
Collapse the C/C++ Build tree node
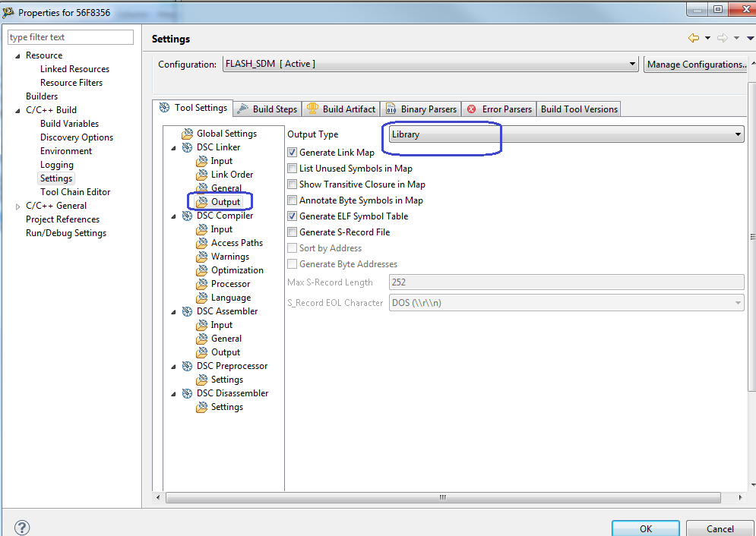click(x=17, y=110)
